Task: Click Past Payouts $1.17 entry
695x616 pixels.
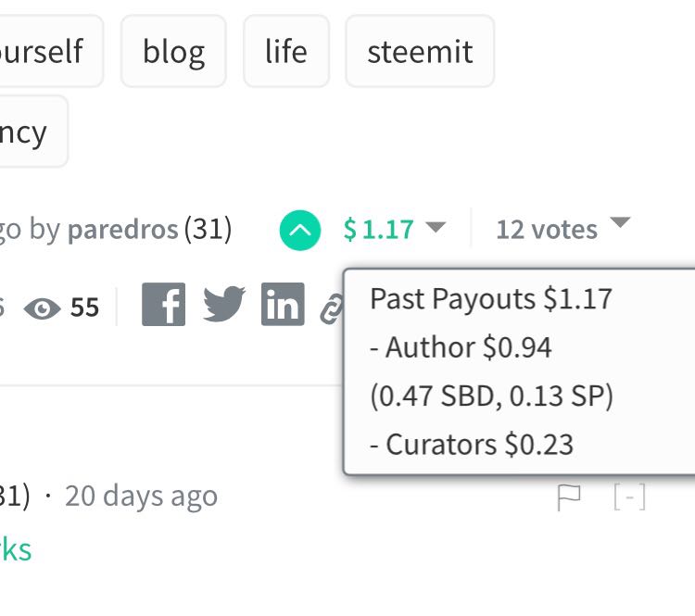Action: [x=490, y=299]
